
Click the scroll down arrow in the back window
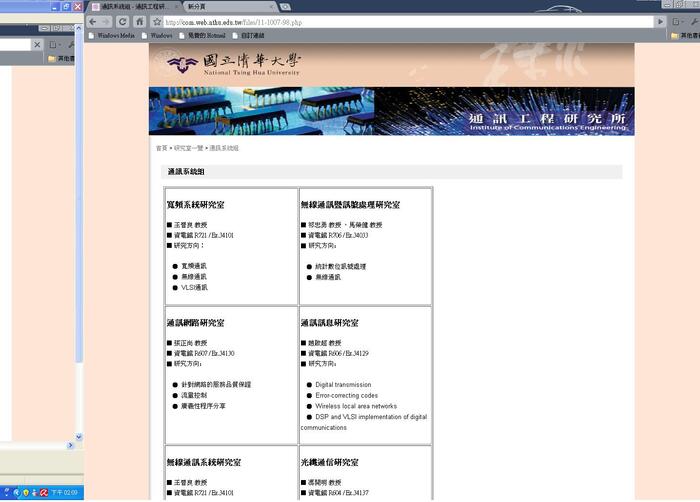(79, 437)
